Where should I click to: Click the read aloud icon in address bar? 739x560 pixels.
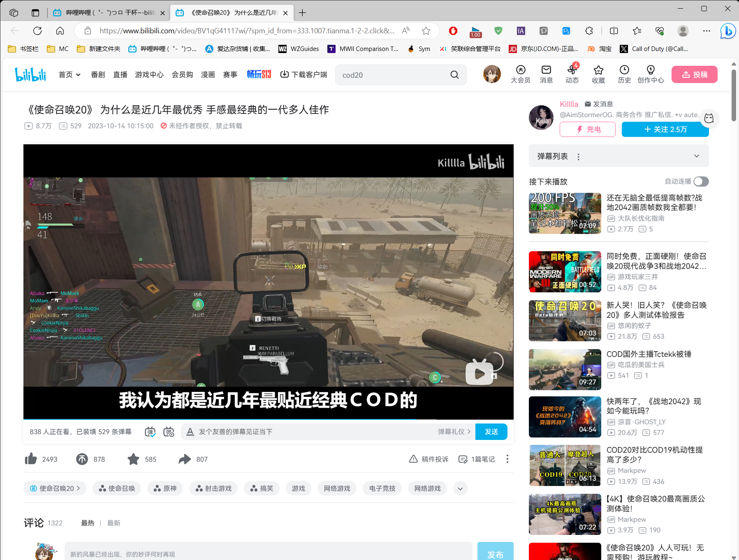(406, 31)
